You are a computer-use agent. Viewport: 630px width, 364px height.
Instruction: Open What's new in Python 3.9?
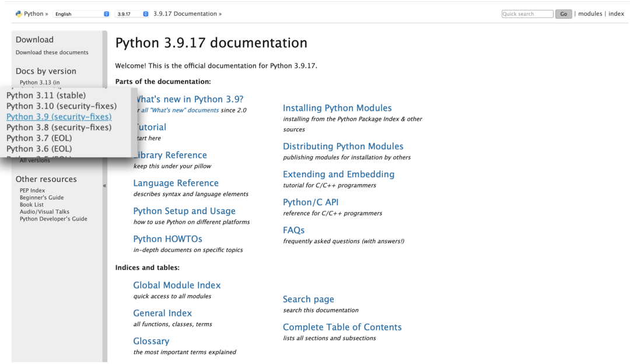point(190,99)
